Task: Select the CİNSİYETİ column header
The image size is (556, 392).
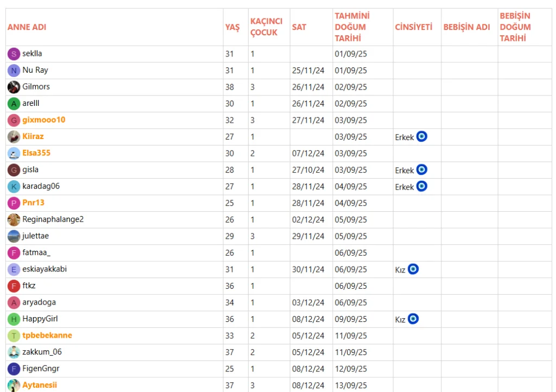Action: pos(413,27)
